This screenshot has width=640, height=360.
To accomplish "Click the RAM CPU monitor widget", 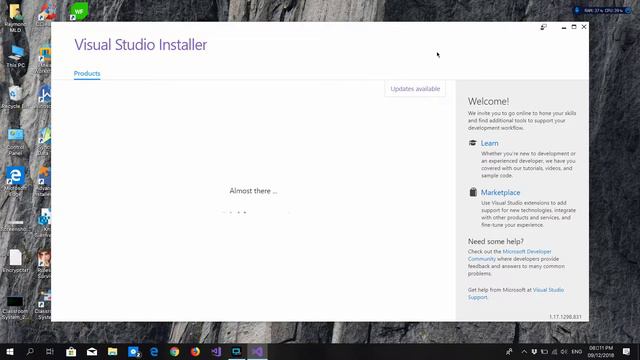I will (603, 11).
